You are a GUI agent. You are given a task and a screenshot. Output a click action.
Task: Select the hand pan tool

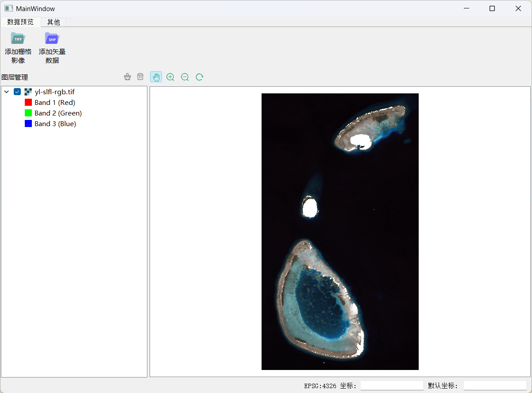(x=156, y=77)
